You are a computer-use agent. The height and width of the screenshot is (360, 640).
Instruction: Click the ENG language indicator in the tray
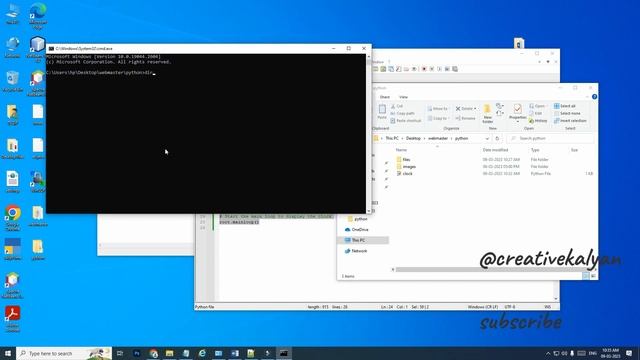[x=593, y=353]
